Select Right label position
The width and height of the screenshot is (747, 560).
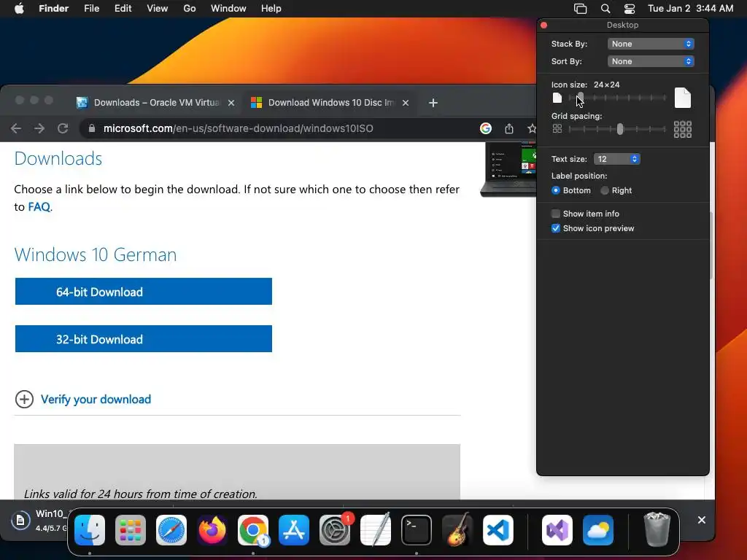(605, 190)
